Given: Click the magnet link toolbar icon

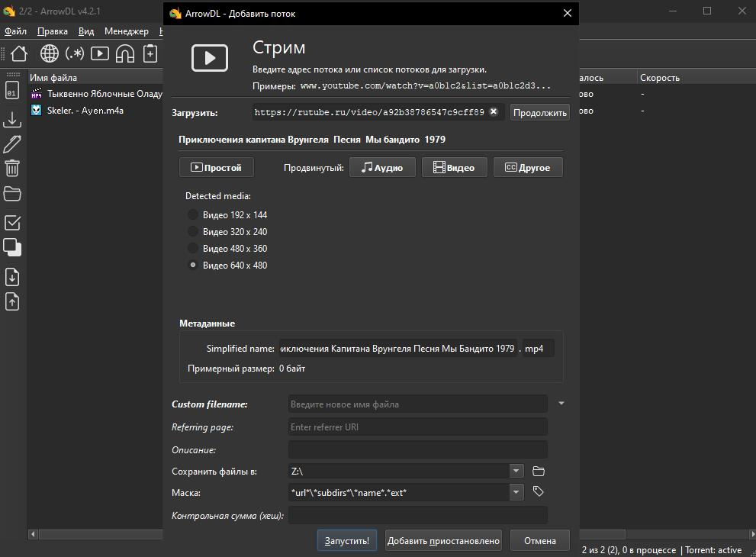Looking at the screenshot, I should (x=124, y=53).
